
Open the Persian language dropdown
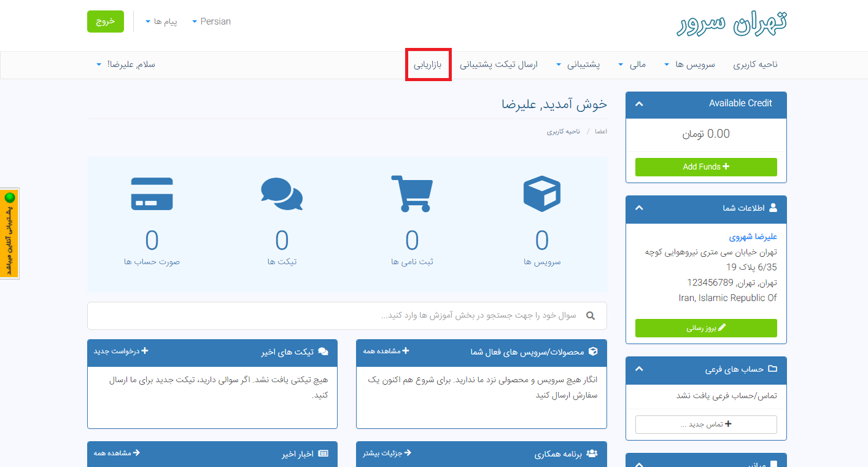pos(211,22)
